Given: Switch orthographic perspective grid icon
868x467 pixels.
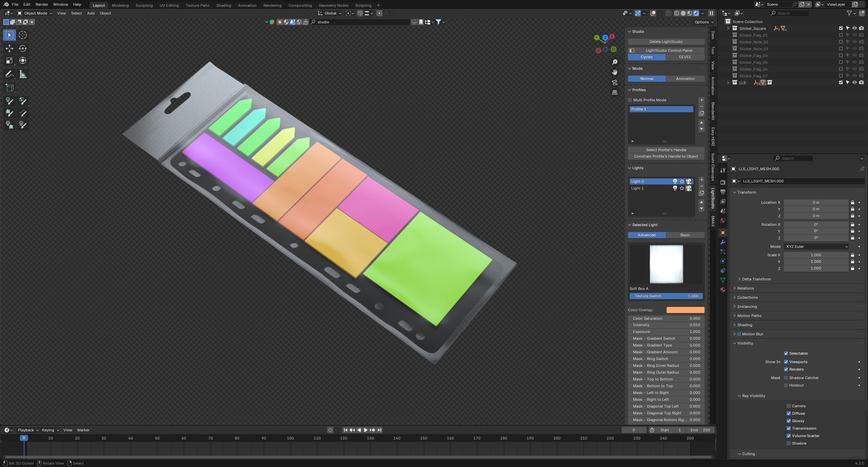Looking at the screenshot, I should pyautogui.click(x=614, y=93).
